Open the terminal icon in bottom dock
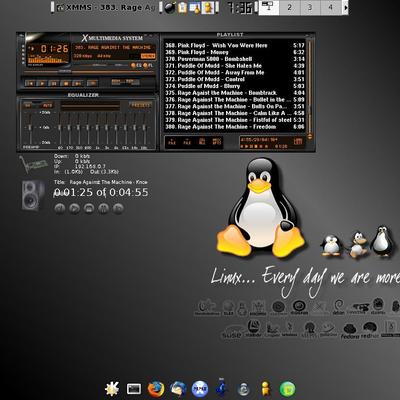Image resolution: width=400 pixels, height=400 pixels. click(x=134, y=389)
